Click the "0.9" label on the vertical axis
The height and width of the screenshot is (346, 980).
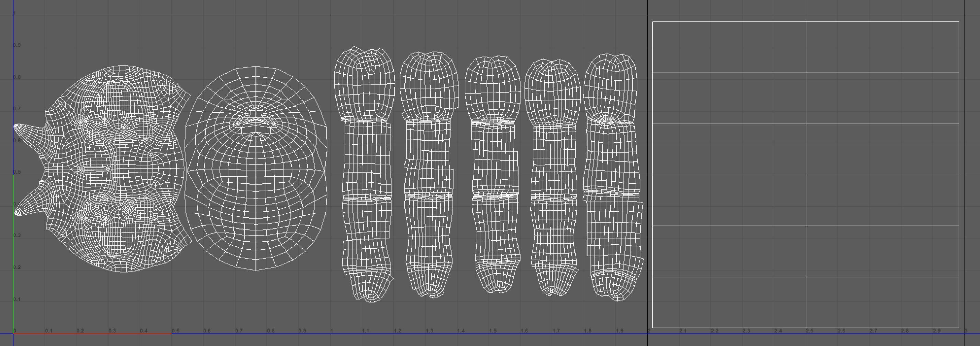[17, 45]
